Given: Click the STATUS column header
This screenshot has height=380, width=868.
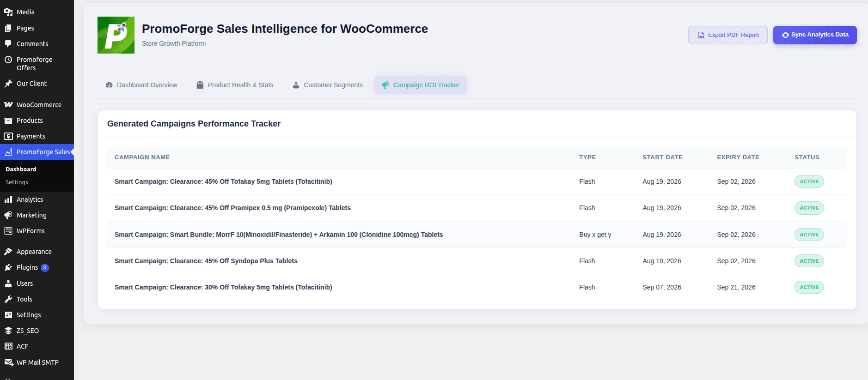Looking at the screenshot, I should coord(807,157).
